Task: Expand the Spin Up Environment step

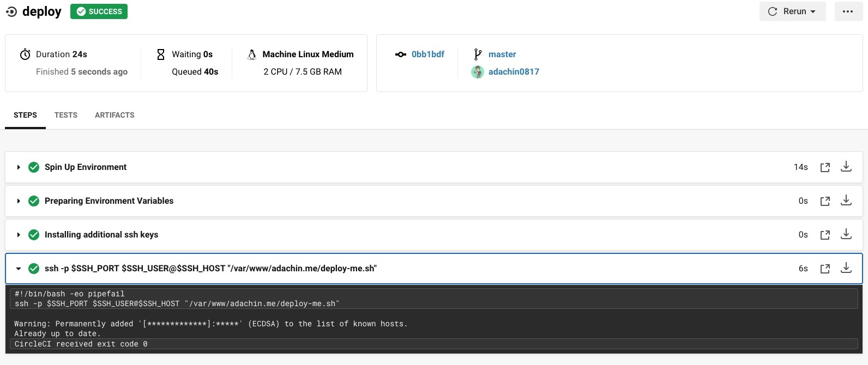Action: [19, 167]
